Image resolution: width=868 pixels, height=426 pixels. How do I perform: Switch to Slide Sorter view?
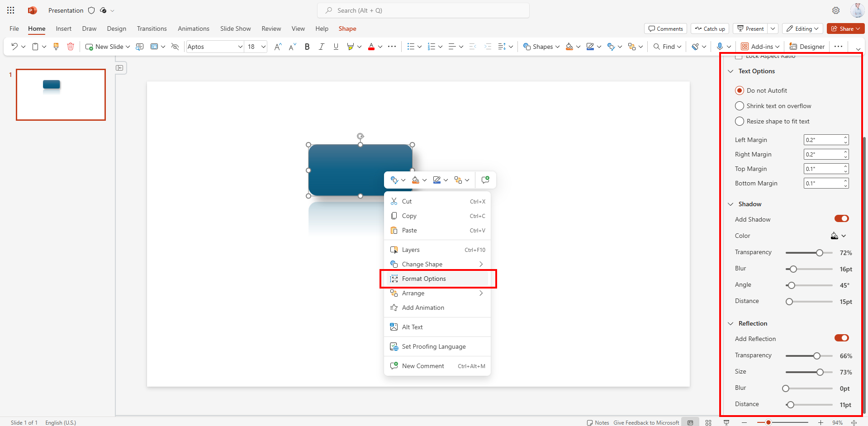[x=708, y=422]
